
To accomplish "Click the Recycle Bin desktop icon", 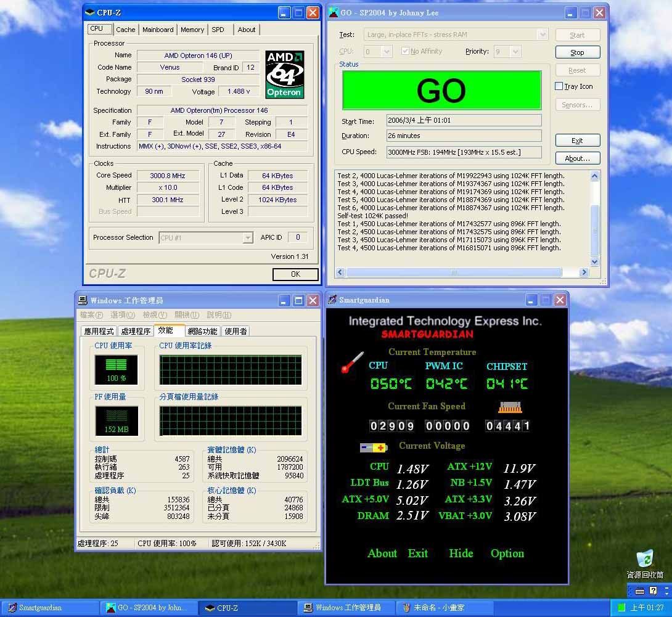I will [x=645, y=559].
